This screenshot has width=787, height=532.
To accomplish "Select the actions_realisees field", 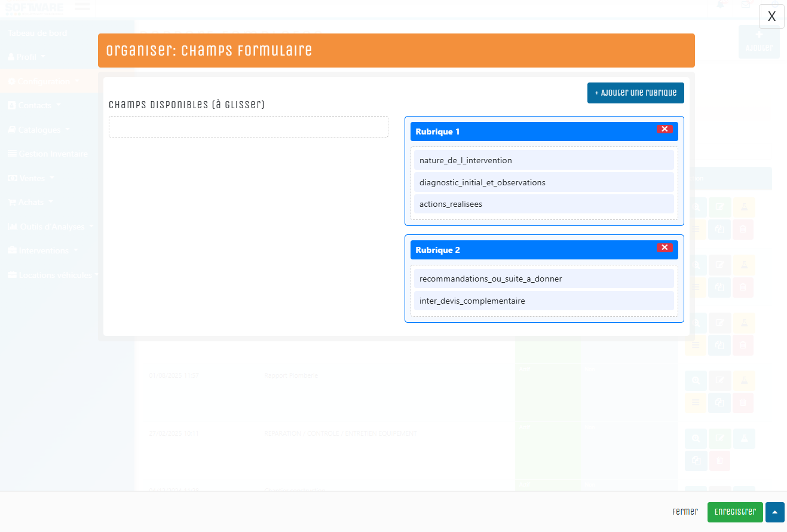I will 543,204.
